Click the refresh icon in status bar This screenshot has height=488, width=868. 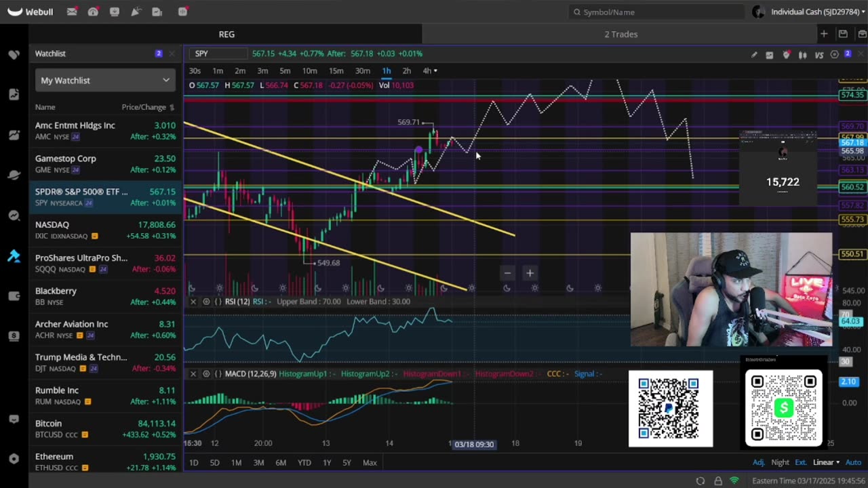[x=701, y=481]
